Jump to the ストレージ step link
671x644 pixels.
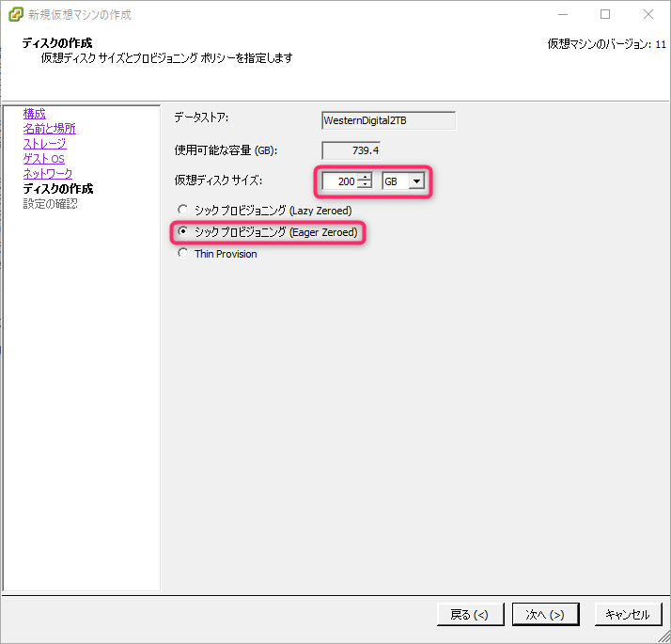[x=44, y=144]
